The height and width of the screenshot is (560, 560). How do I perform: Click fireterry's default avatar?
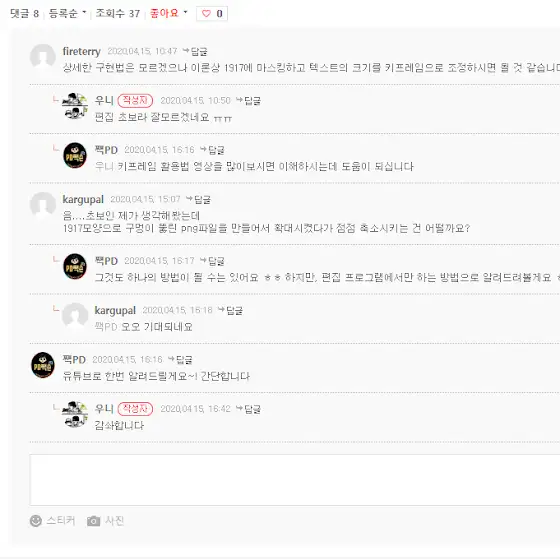42,57
